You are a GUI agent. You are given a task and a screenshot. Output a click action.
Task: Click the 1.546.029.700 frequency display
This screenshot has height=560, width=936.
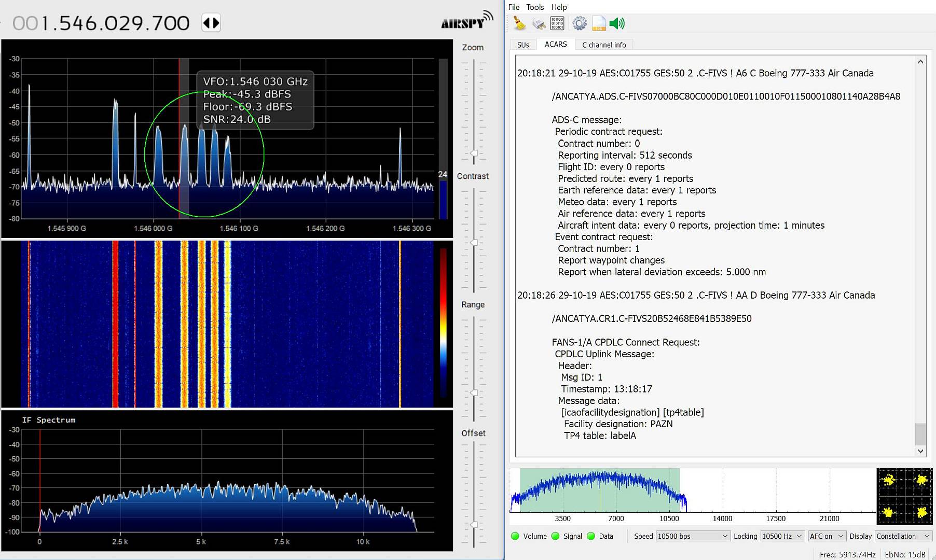point(101,23)
